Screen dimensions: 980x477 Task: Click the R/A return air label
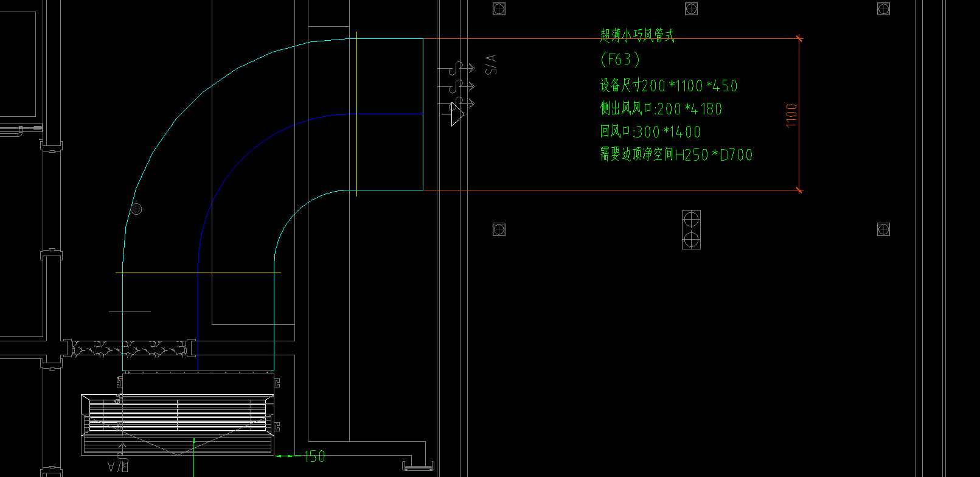point(118,467)
